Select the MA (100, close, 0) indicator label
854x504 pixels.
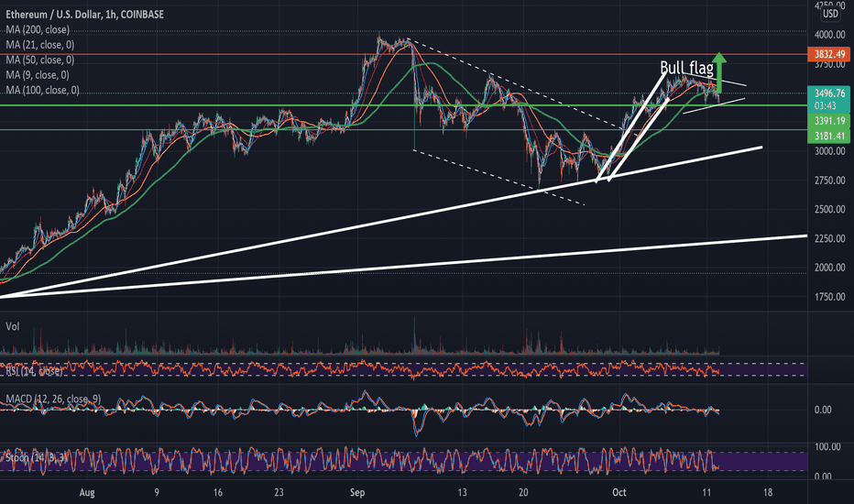point(42,91)
